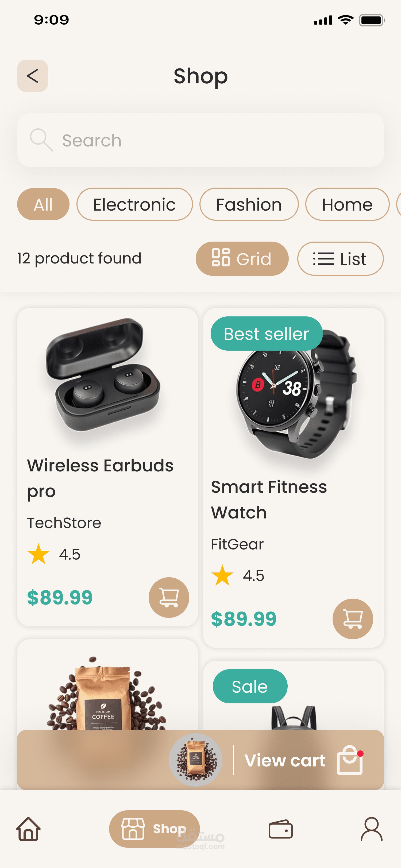401x868 pixels.
Task: Focus the Search input field
Action: click(x=216, y=140)
